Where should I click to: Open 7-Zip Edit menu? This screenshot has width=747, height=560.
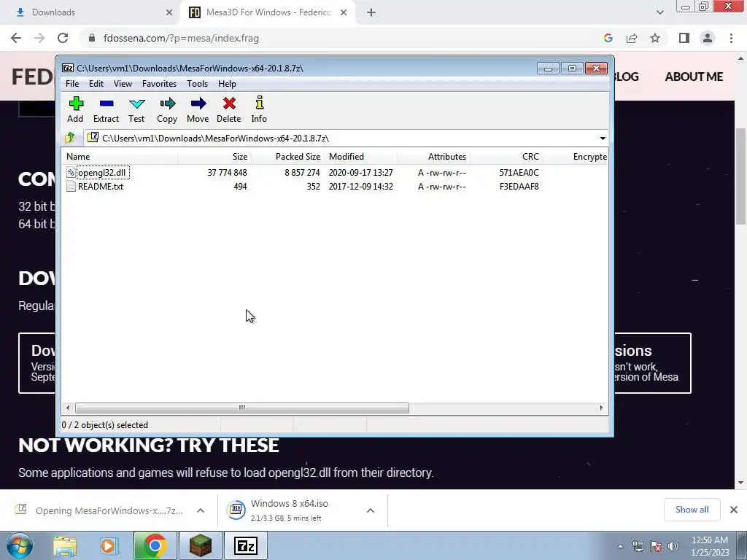pyautogui.click(x=96, y=84)
